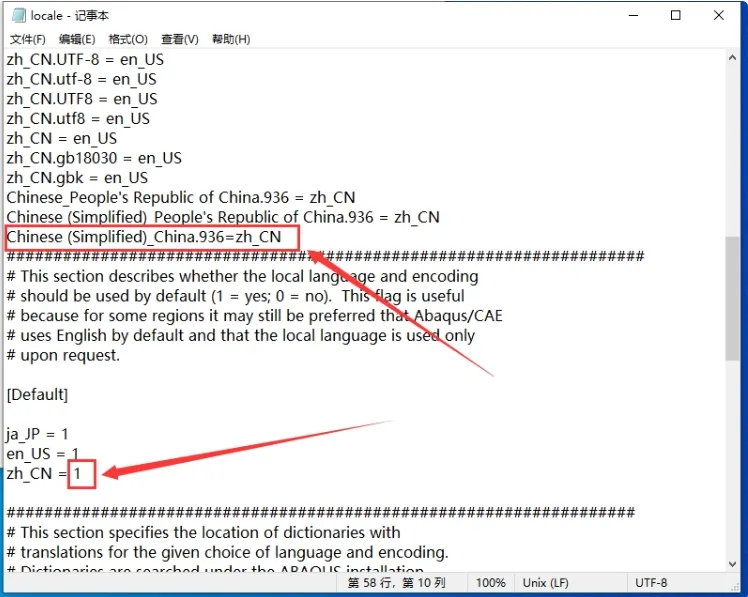Image resolution: width=748 pixels, height=597 pixels.
Task: Click the line zh_CN.gbk = en_US
Action: (x=77, y=178)
